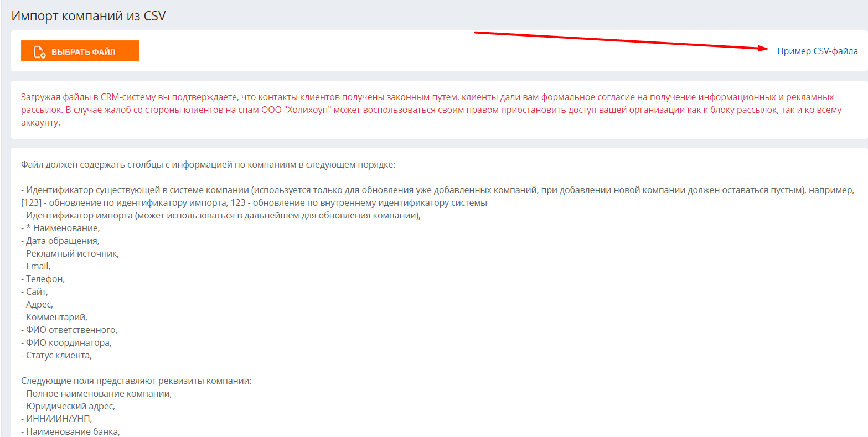
Task: Click the 'Телефон' list row
Action: pyautogui.click(x=43, y=279)
